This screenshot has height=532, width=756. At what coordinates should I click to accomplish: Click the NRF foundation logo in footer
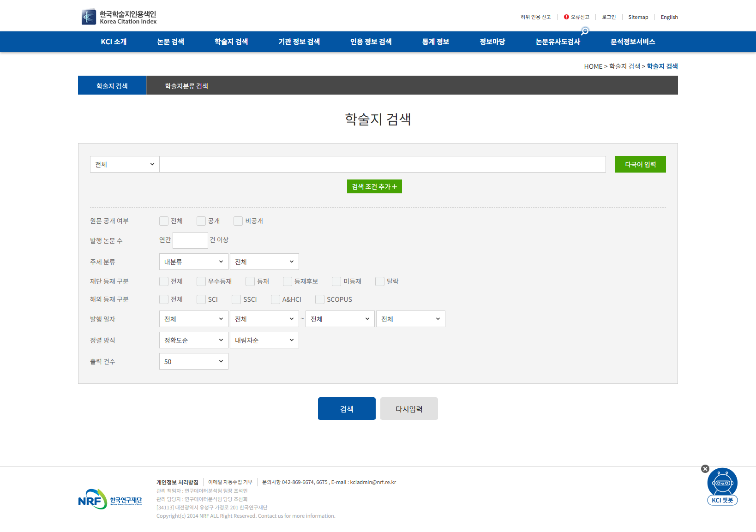(x=110, y=499)
